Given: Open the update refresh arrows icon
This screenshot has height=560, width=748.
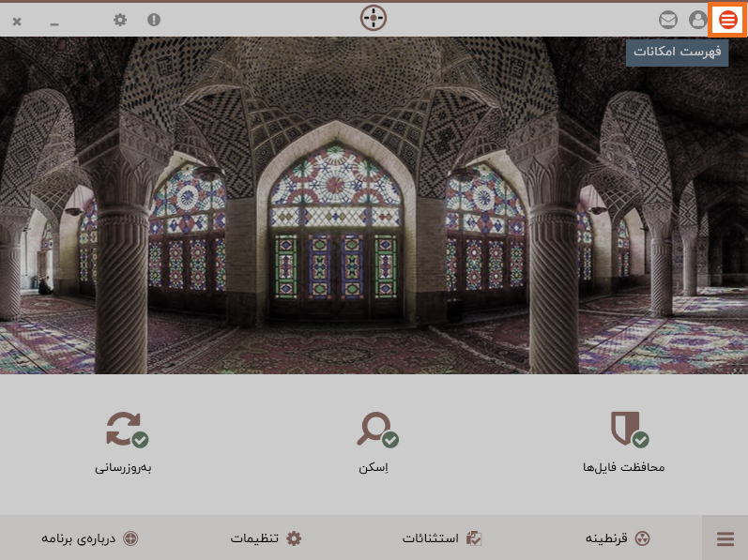Looking at the screenshot, I should (127, 430).
